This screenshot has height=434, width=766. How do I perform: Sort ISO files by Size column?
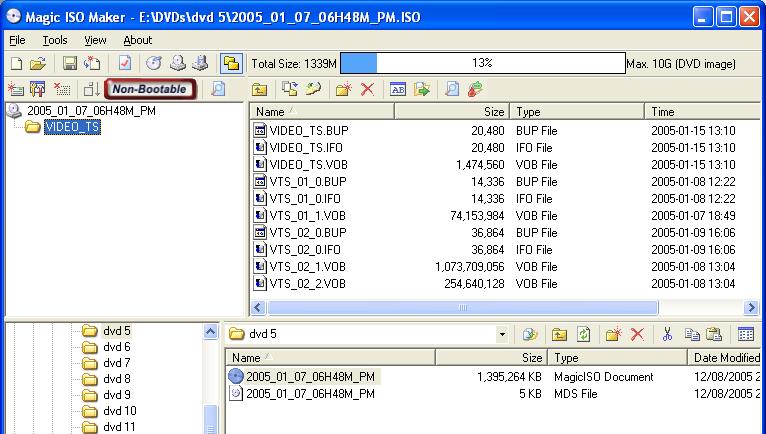click(x=452, y=112)
